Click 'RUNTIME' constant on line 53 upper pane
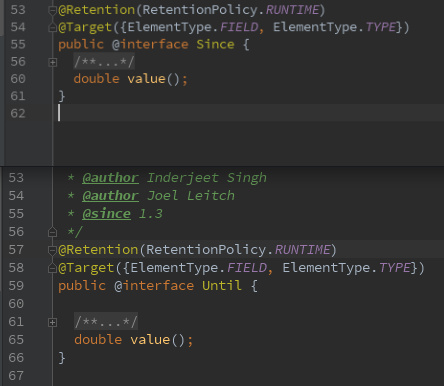Image resolution: width=444 pixels, height=386 pixels. (x=292, y=10)
